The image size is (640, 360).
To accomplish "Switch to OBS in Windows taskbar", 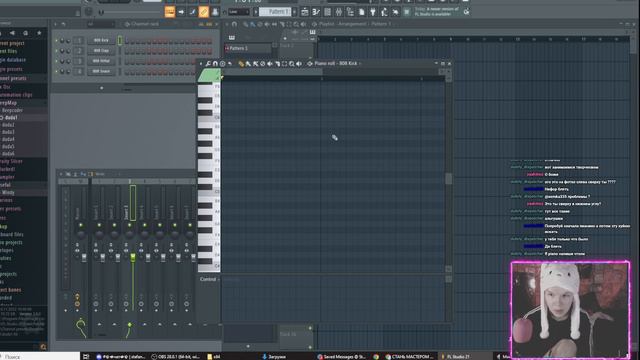I will pyautogui.click(x=175, y=356).
